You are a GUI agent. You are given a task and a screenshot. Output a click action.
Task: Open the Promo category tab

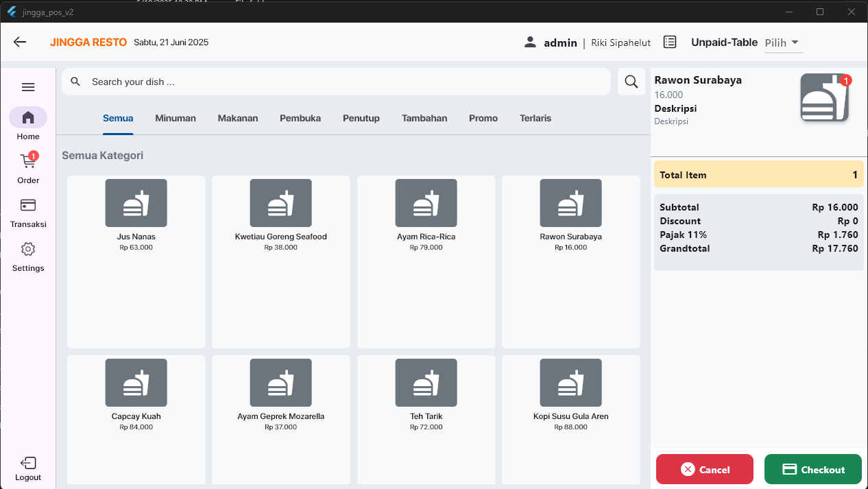483,118
